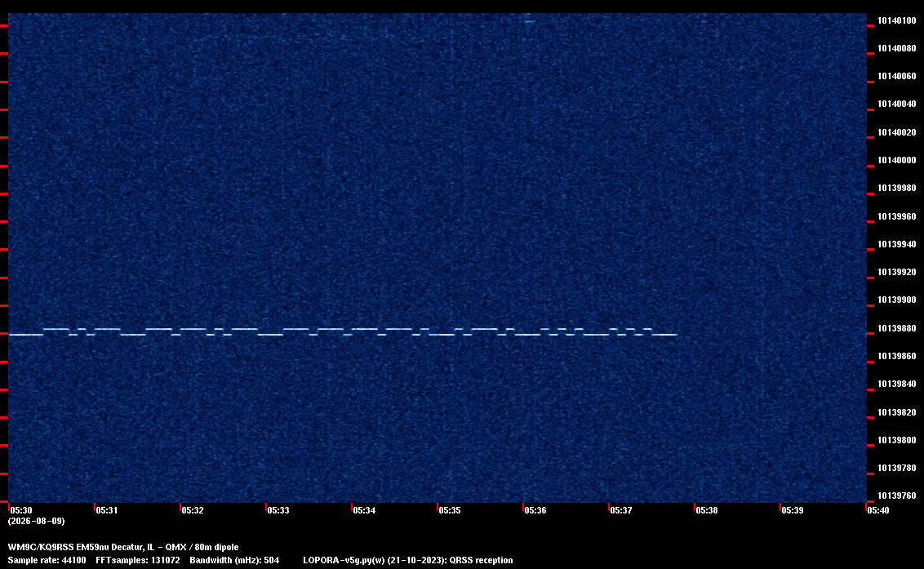Click the 10139860 frequency label
The width and height of the screenshot is (924, 569).
click(896, 356)
